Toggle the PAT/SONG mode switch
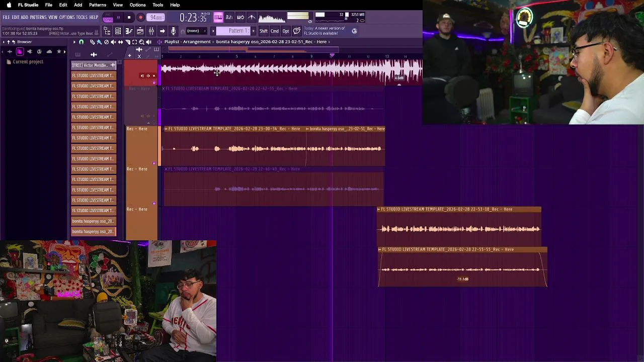The width and height of the screenshot is (644, 362). (108, 18)
